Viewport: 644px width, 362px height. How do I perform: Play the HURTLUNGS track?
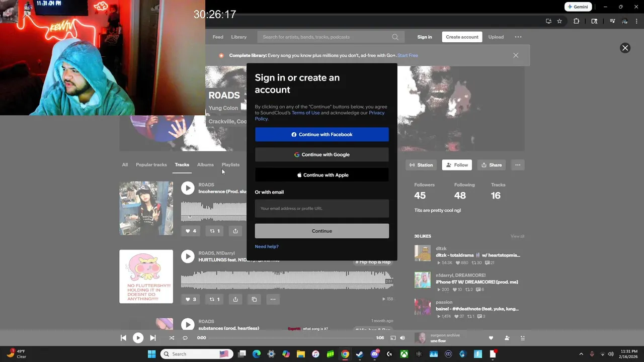[188, 256]
